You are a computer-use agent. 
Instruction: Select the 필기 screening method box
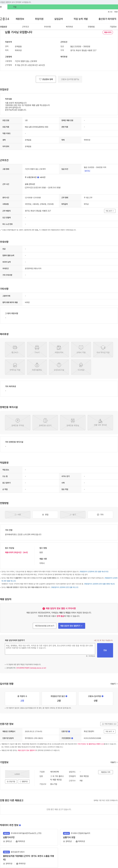point(73,515)
